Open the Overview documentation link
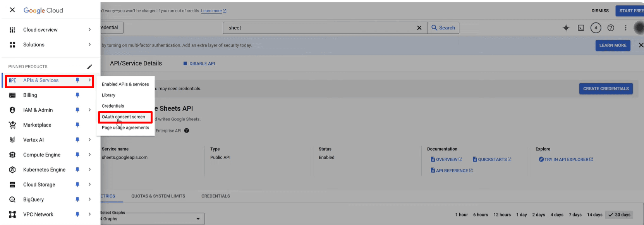Screen dimensions: 644x225 coord(447,160)
